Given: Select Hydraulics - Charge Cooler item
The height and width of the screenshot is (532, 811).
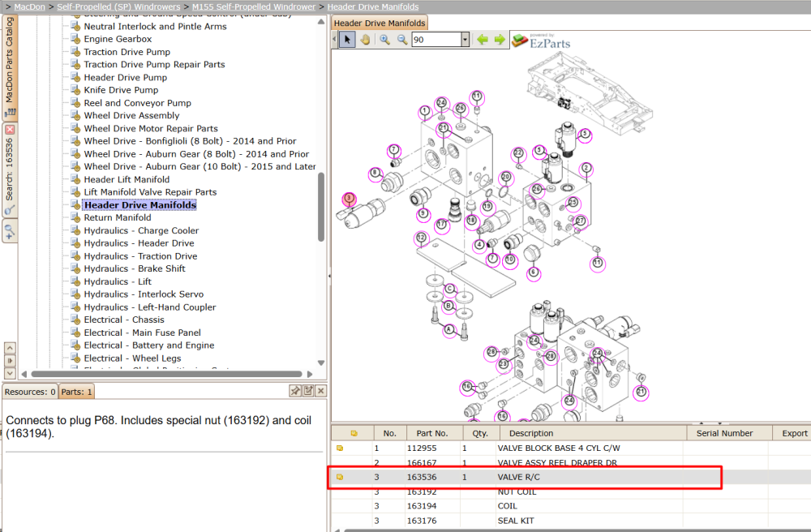Looking at the screenshot, I should (x=141, y=230).
